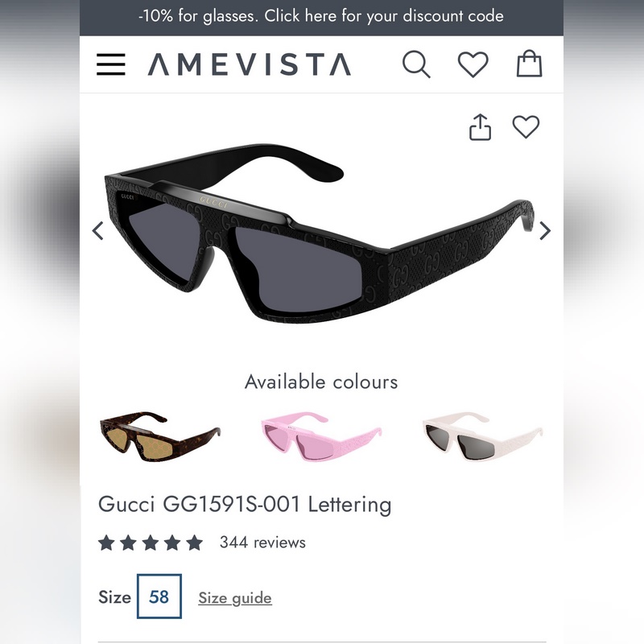This screenshot has width=644, height=644.
Task: Open the Size guide link
Action: 235,598
